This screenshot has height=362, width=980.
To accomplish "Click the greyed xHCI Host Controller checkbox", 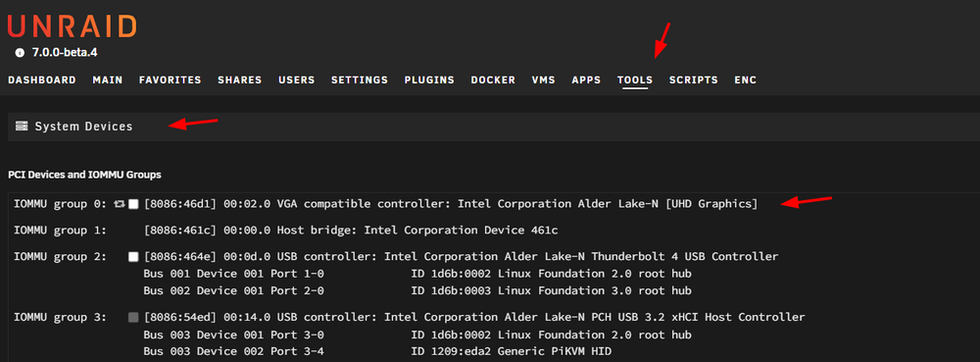I will tap(133, 318).
